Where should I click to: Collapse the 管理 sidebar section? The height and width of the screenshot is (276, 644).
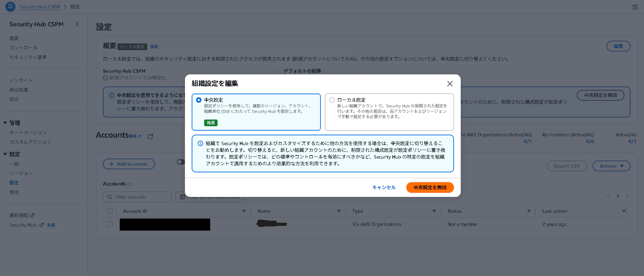[5, 123]
